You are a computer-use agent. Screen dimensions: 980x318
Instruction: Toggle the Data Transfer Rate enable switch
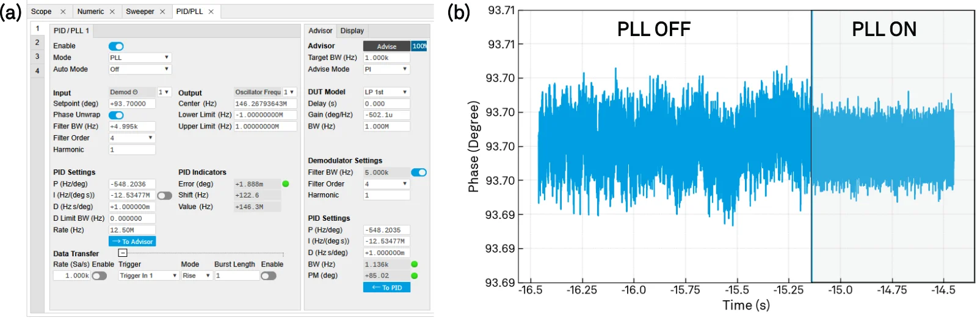99,276
